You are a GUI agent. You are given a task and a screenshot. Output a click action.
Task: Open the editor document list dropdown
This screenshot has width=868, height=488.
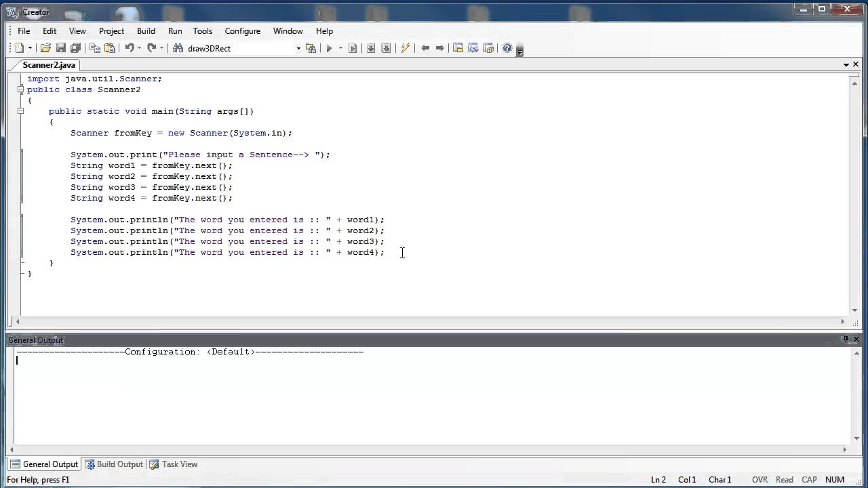846,65
